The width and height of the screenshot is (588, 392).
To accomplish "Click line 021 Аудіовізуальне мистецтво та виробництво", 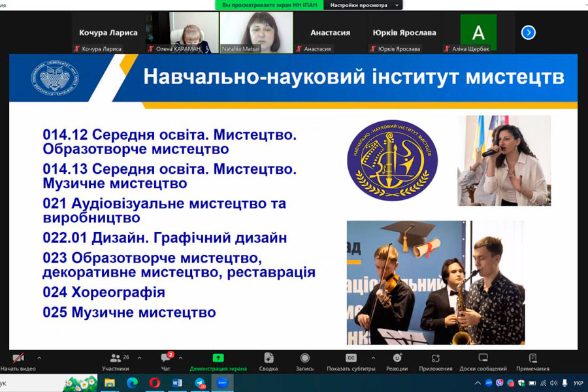I will pos(164,210).
